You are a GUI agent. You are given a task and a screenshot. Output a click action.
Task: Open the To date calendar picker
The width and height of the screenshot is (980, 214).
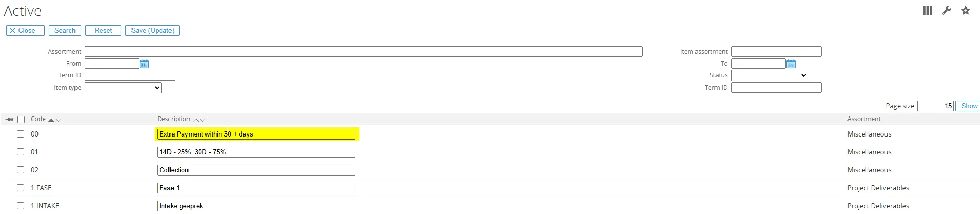coord(791,64)
